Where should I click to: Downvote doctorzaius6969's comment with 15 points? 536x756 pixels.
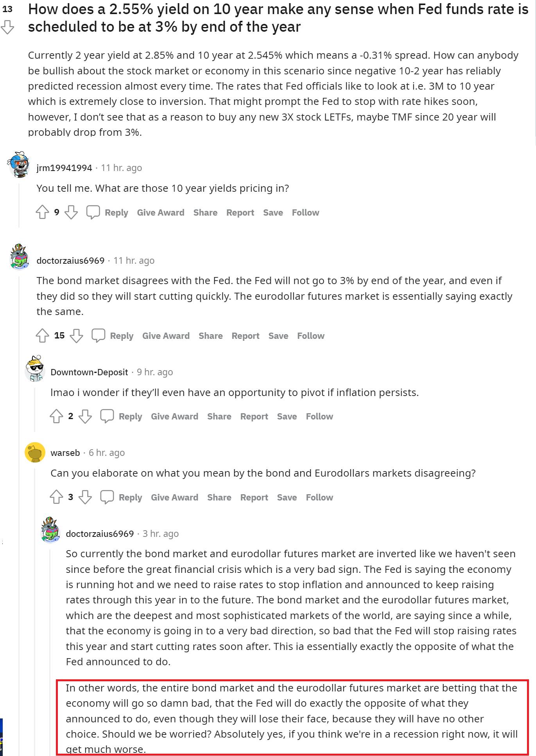pyautogui.click(x=76, y=336)
